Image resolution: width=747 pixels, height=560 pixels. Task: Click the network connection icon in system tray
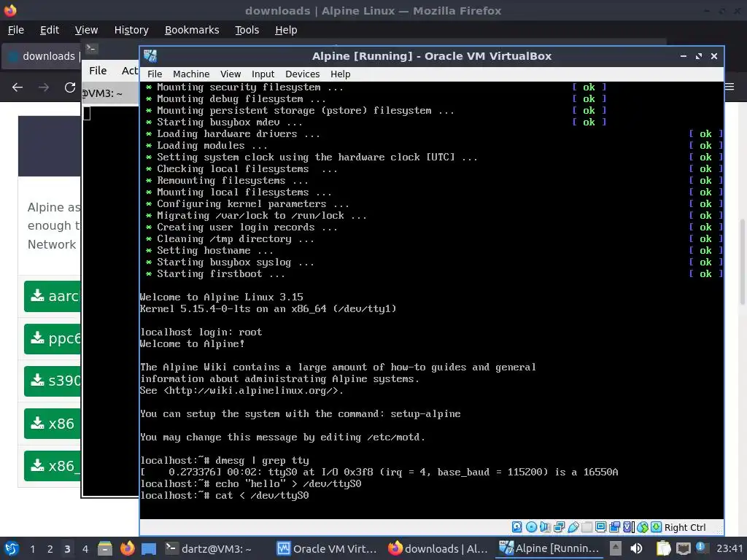click(x=683, y=548)
